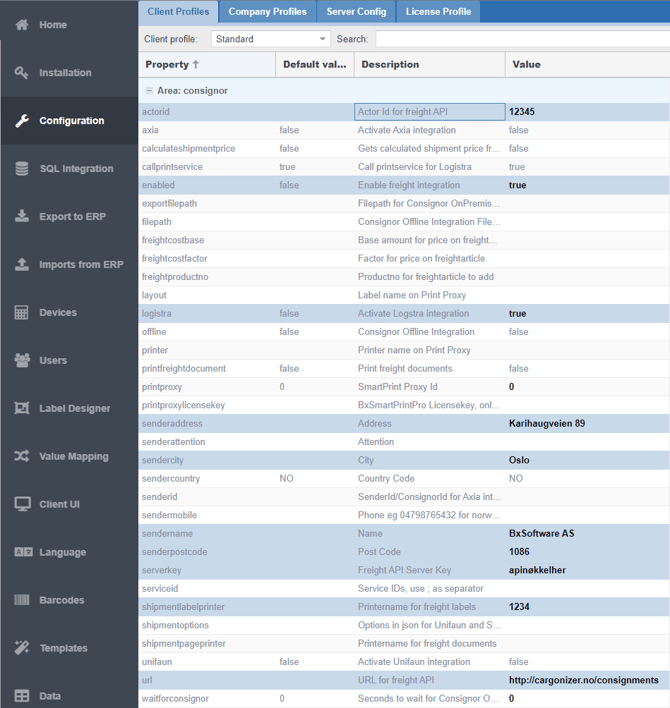Click the Client UI monitor icon
Image resolution: width=670 pixels, height=708 pixels.
pyautogui.click(x=22, y=504)
